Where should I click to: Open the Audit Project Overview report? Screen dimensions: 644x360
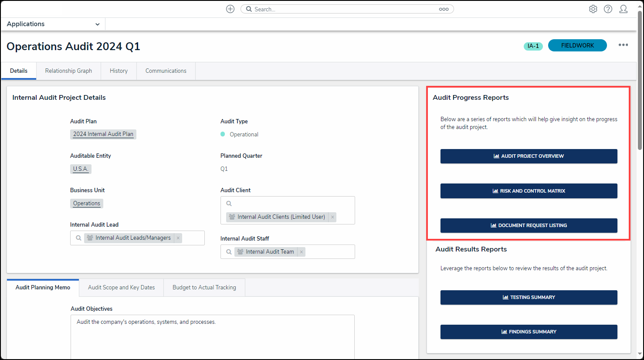[529, 156]
